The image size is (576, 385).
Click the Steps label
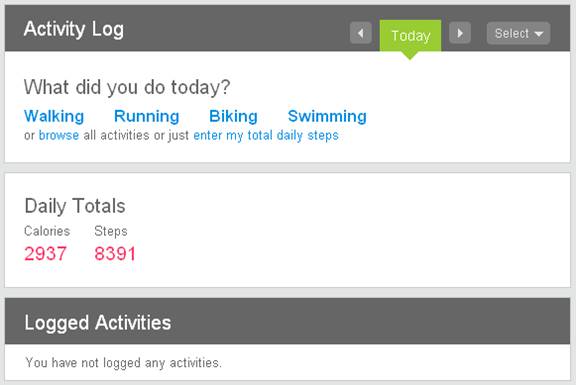111,231
